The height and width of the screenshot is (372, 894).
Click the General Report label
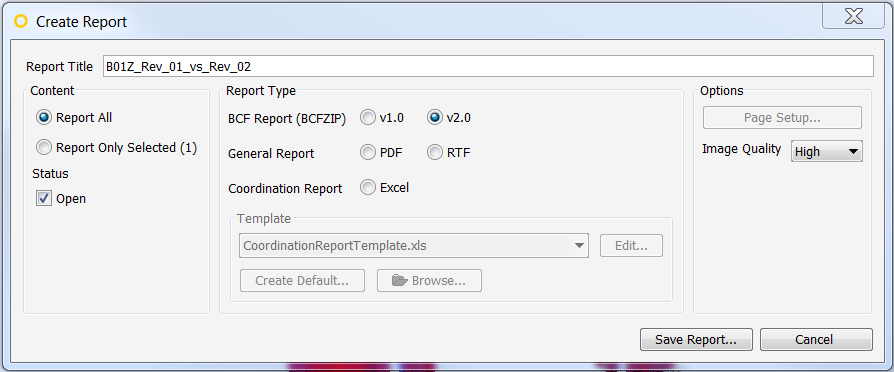(x=271, y=154)
